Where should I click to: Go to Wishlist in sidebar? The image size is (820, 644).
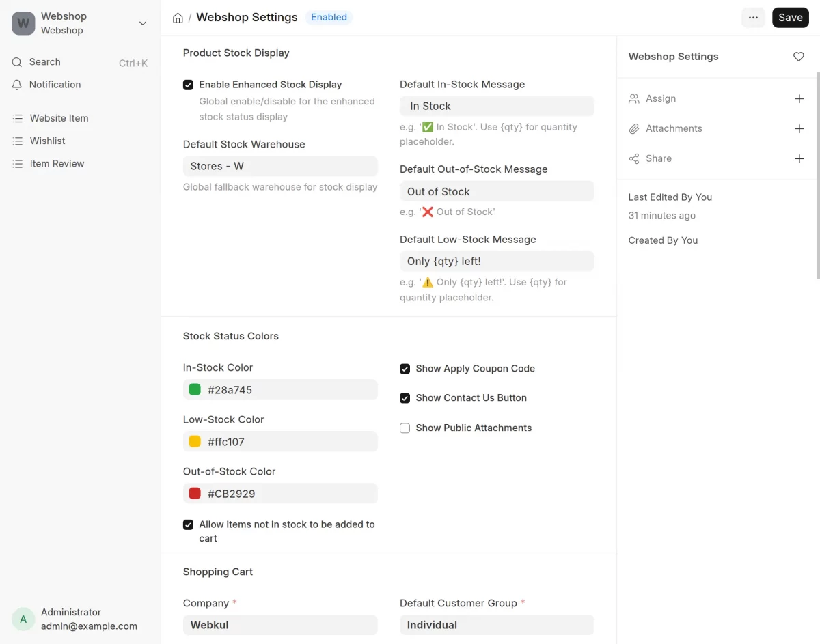point(48,141)
